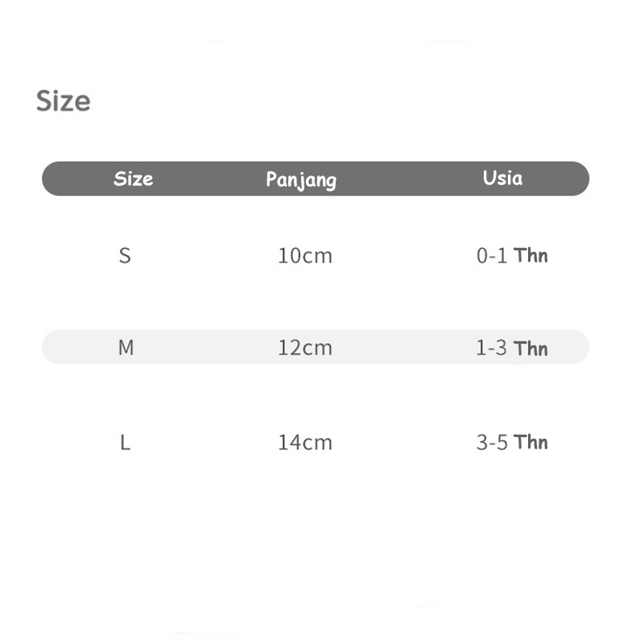Viewport: 644px width, 644px height.
Task: Select the 'Panjang' column header
Action: (x=301, y=180)
